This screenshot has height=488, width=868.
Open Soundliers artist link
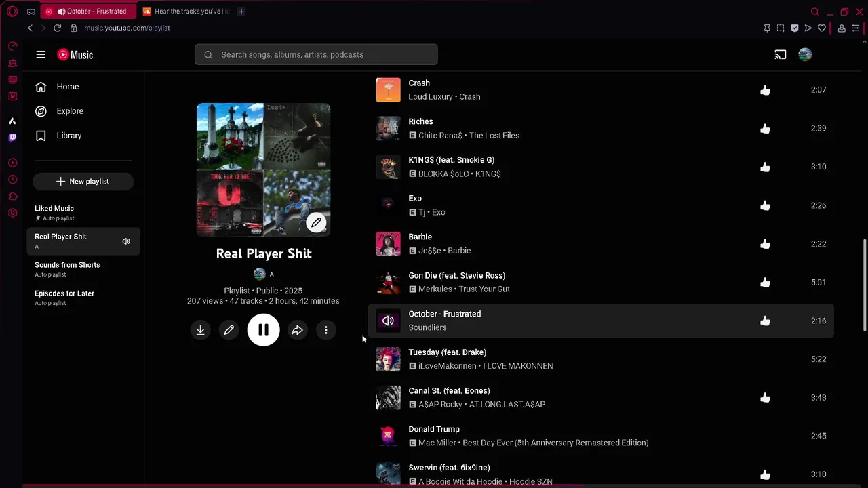[427, 328]
